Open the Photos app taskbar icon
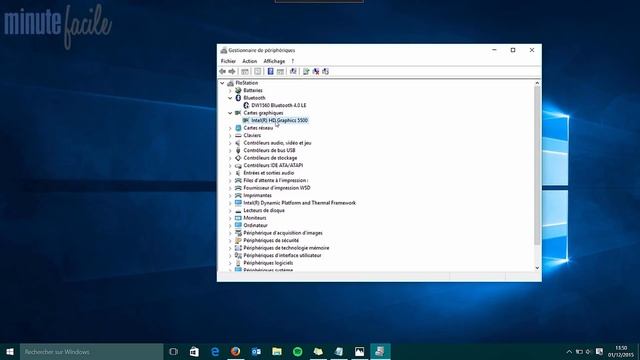The width and height of the screenshot is (640, 360). click(360, 351)
